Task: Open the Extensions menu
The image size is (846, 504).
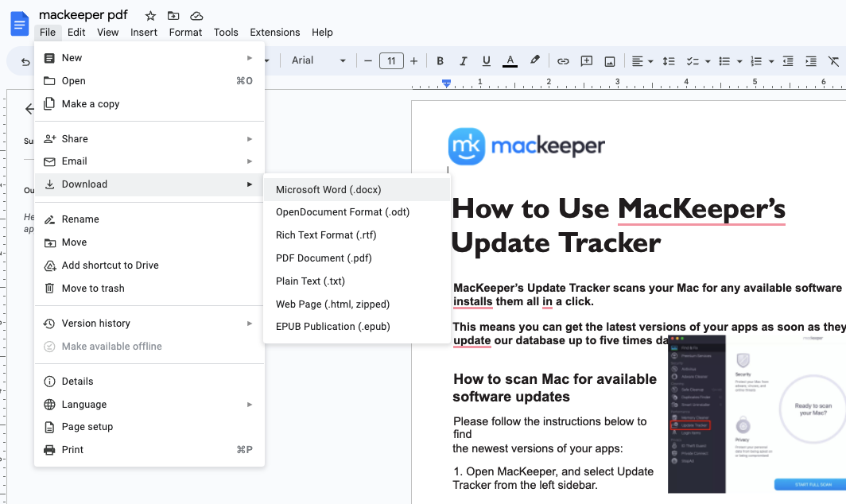Action: point(274,33)
